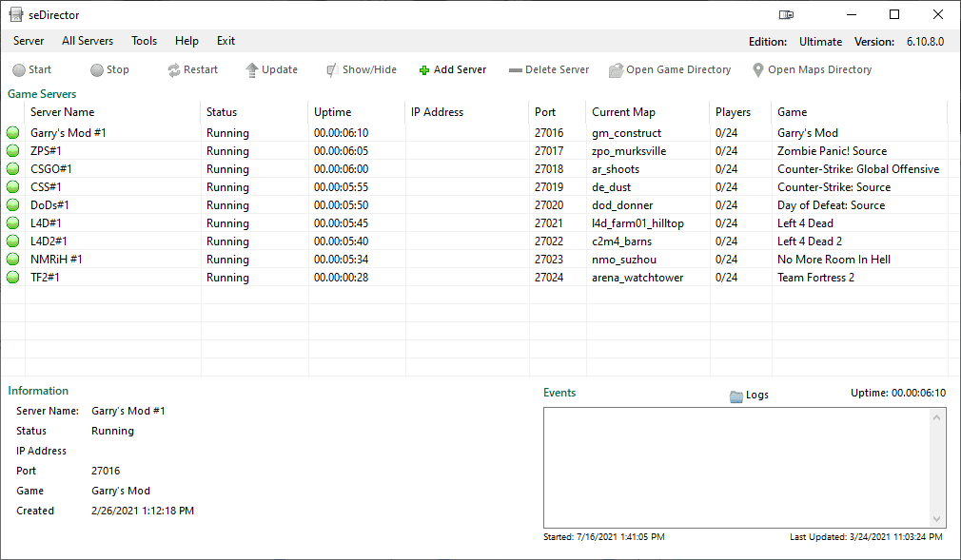The width and height of the screenshot is (961, 560).
Task: Click the Start button label
Action: [40, 69]
